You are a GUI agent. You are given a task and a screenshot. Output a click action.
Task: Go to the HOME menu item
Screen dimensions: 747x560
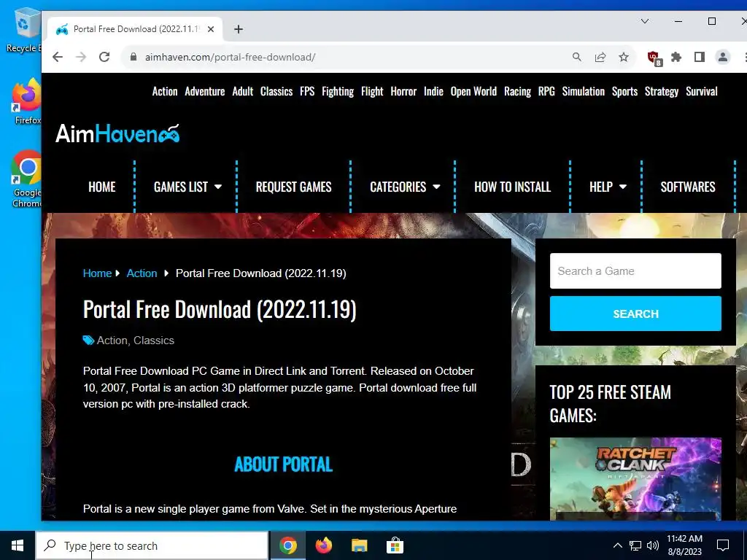[102, 187]
